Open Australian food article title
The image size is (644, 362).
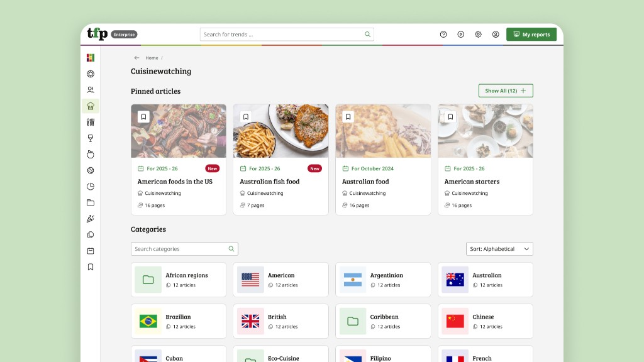pyautogui.click(x=365, y=182)
